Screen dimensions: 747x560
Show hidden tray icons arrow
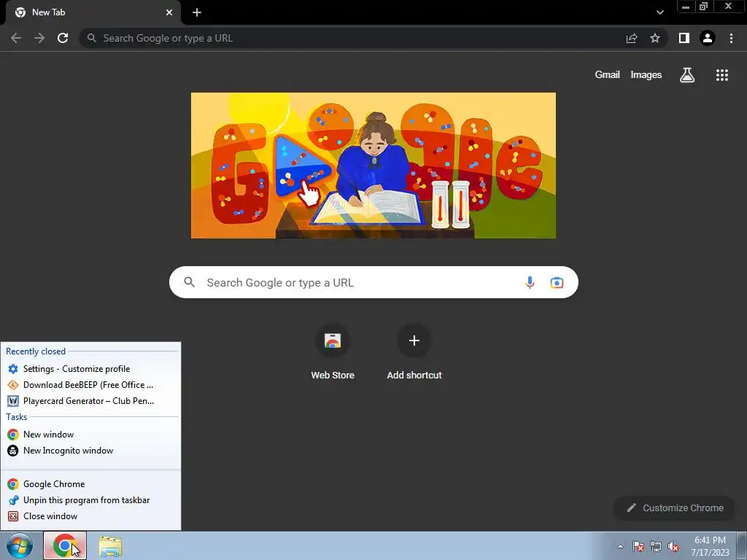[620, 546]
